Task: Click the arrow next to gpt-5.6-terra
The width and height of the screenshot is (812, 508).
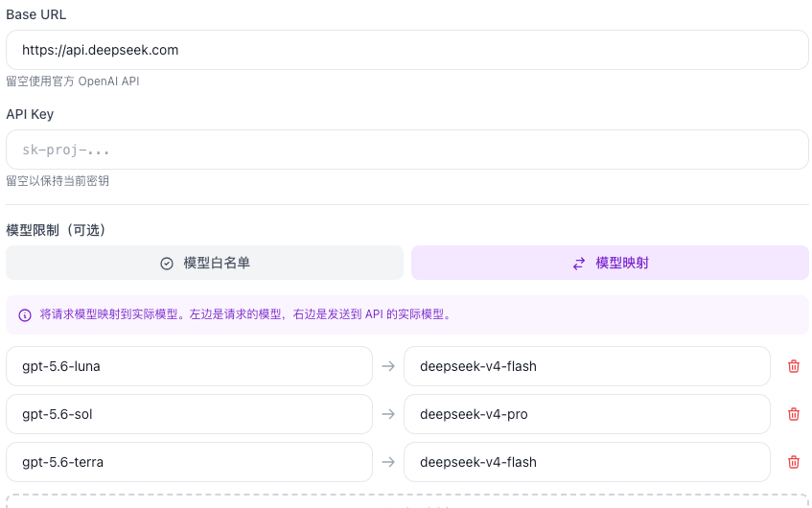Action: 388,462
